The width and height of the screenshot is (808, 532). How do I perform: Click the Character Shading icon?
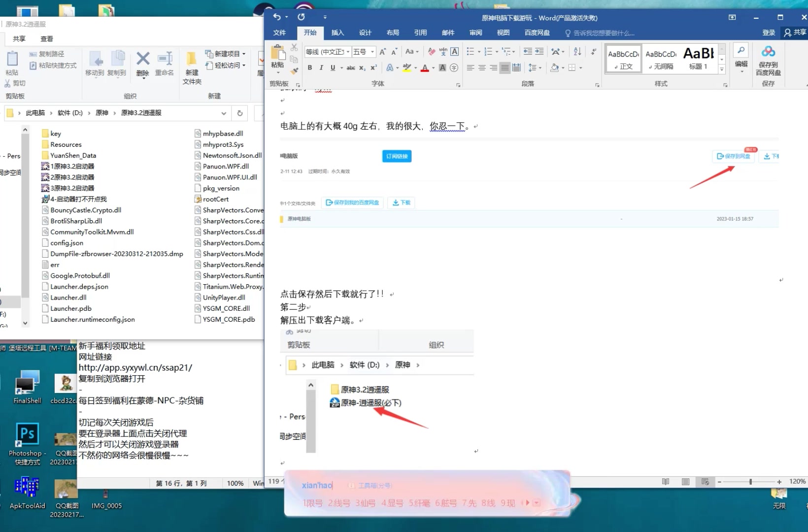(442, 67)
